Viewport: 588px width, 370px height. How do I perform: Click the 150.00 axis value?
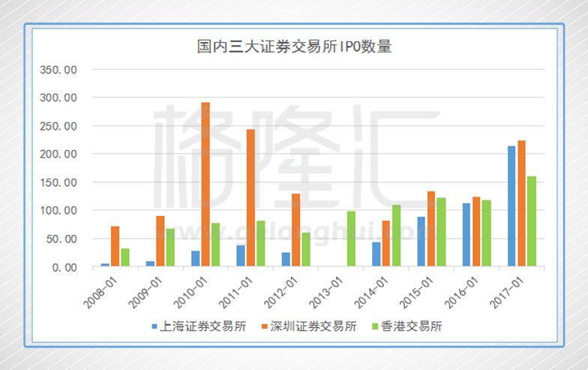[58, 183]
